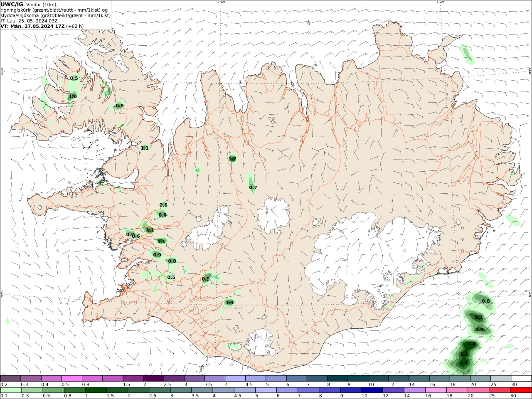Click the pale grey swatch labeled 25 on snow scale
Screen dimensions: 532x399
pyautogui.click(x=501, y=378)
